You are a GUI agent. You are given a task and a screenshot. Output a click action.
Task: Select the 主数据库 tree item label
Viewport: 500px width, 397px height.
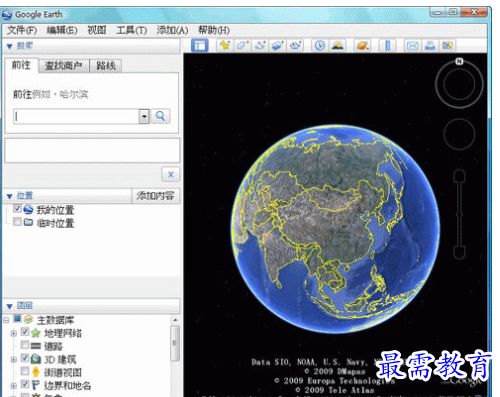point(55,320)
